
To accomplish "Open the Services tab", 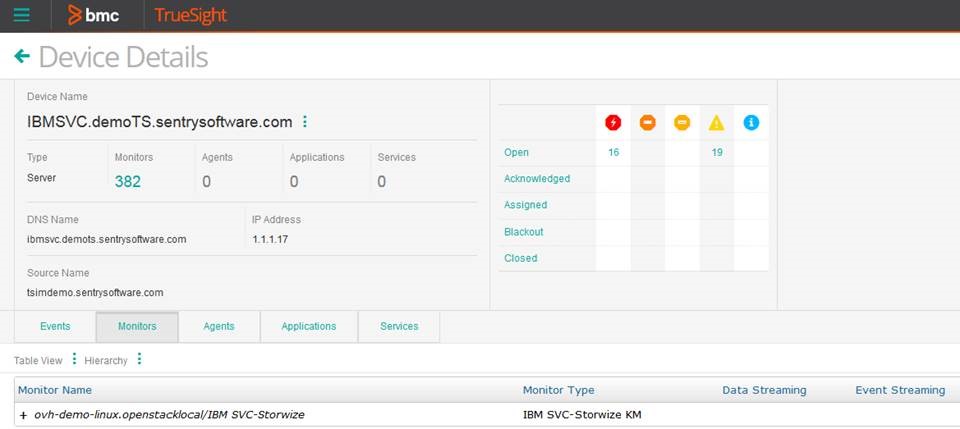I will pos(399,326).
